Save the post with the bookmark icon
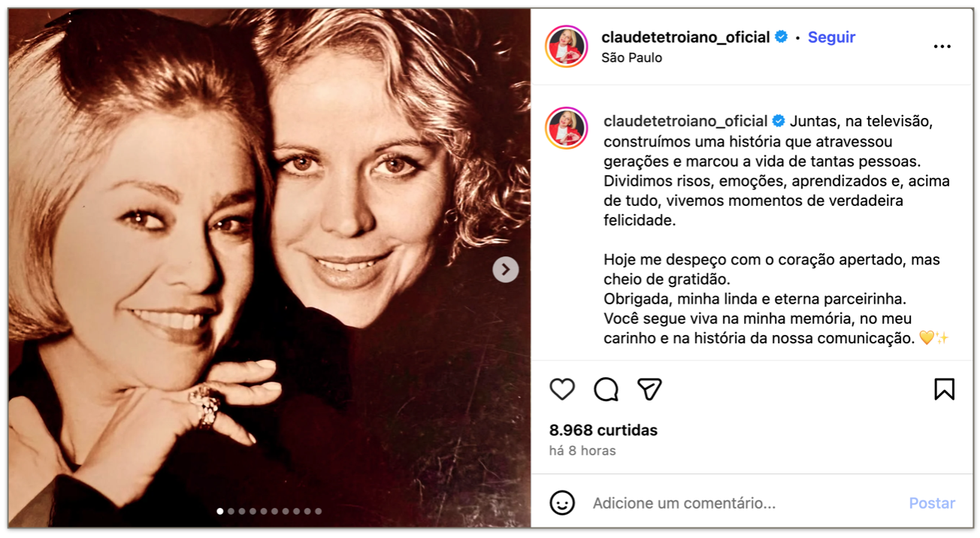This screenshot has height=538, width=980. 944,389
